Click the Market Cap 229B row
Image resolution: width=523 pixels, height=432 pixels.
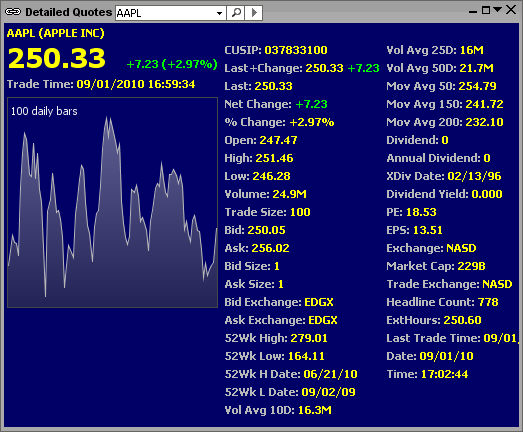coord(436,266)
